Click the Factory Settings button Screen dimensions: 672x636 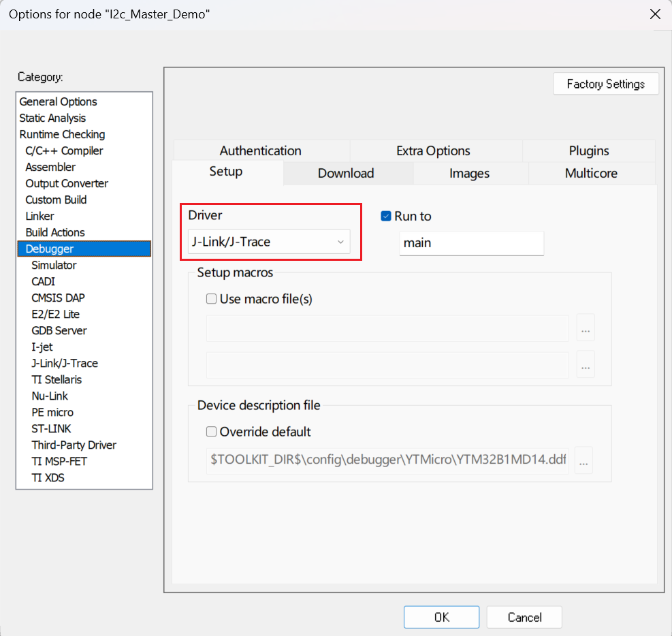click(605, 84)
